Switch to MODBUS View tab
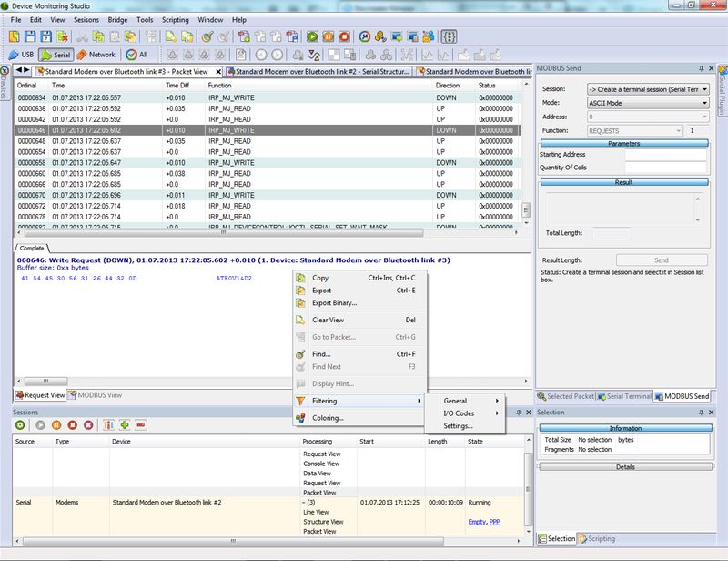 96,395
